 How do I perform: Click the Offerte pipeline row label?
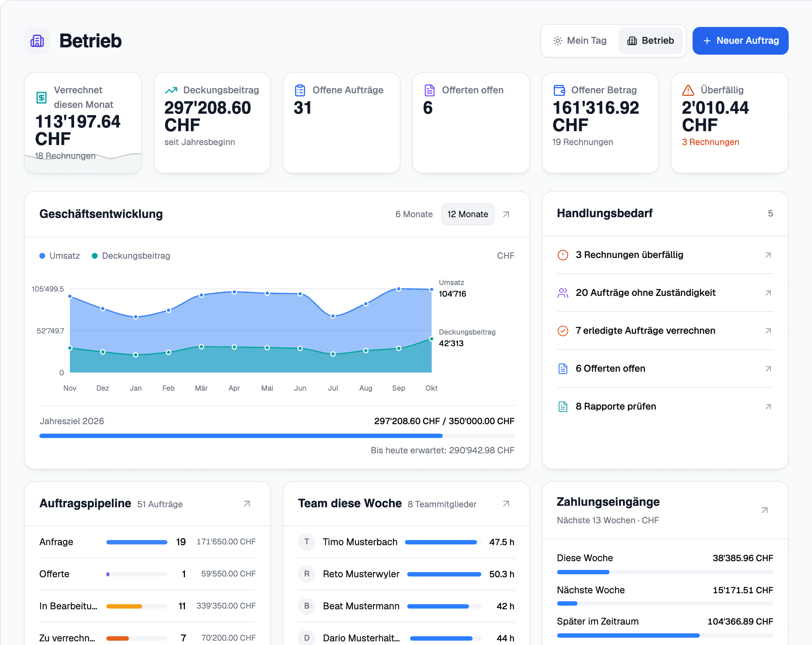click(x=54, y=574)
